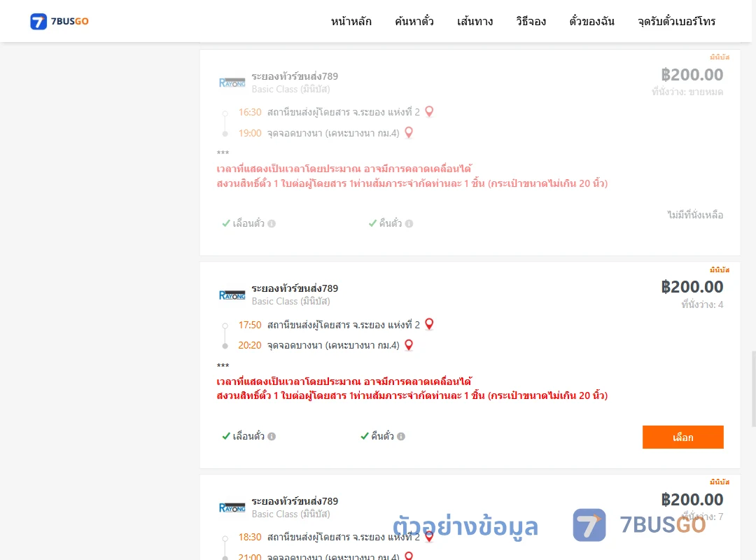Click the 18:30 departure time

(x=250, y=537)
